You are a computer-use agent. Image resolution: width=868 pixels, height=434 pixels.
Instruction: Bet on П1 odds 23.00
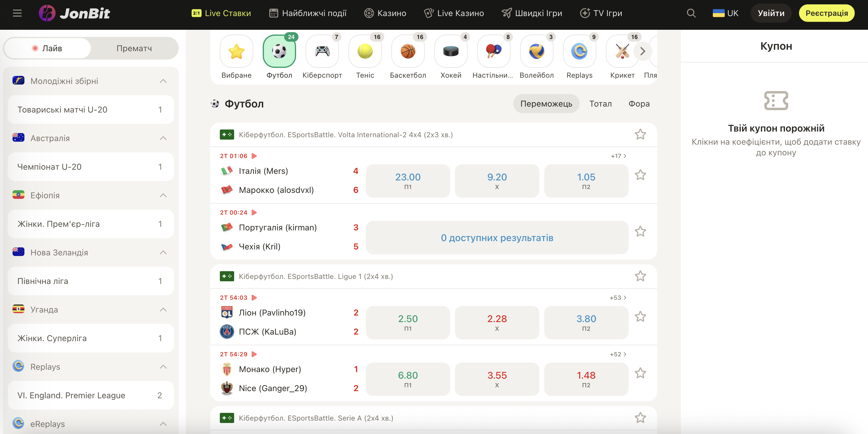pos(408,181)
